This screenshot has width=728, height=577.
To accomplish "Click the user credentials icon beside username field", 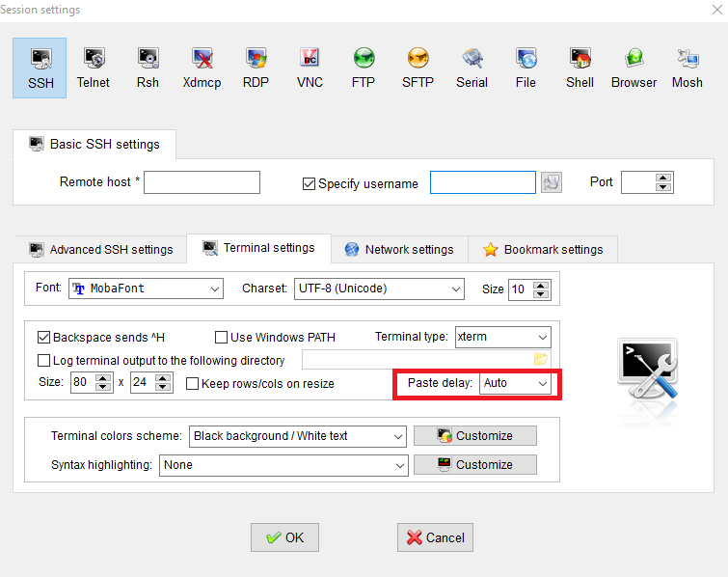I will (x=552, y=182).
